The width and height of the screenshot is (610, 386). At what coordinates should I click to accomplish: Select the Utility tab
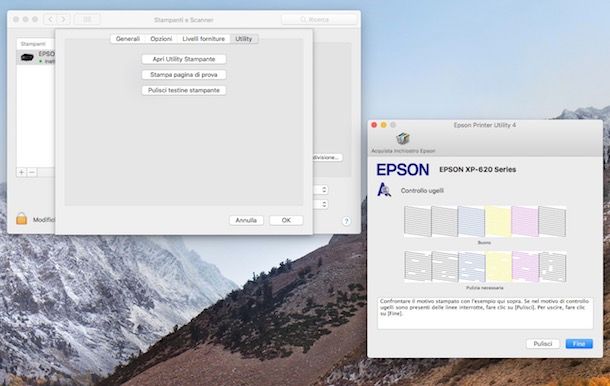click(x=244, y=39)
